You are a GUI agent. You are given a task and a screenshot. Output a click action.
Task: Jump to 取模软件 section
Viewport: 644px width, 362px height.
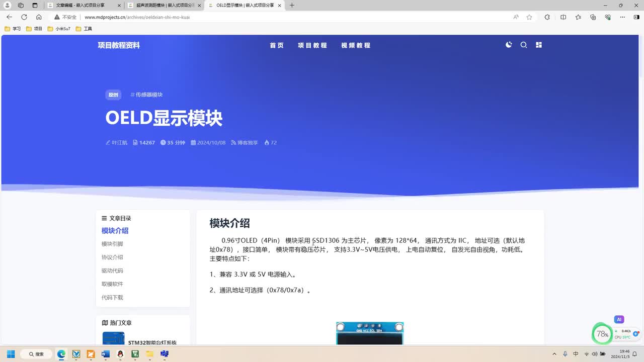(112, 284)
